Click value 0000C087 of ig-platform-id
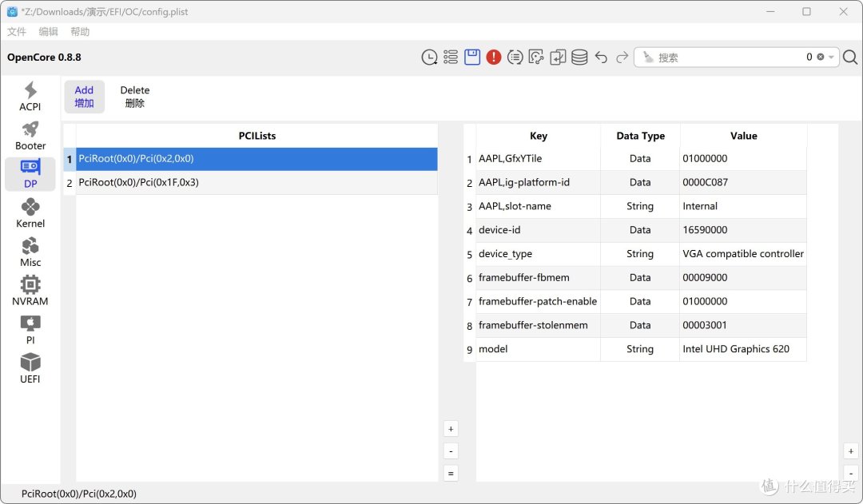Image resolution: width=863 pixels, height=504 pixels. 744,183
